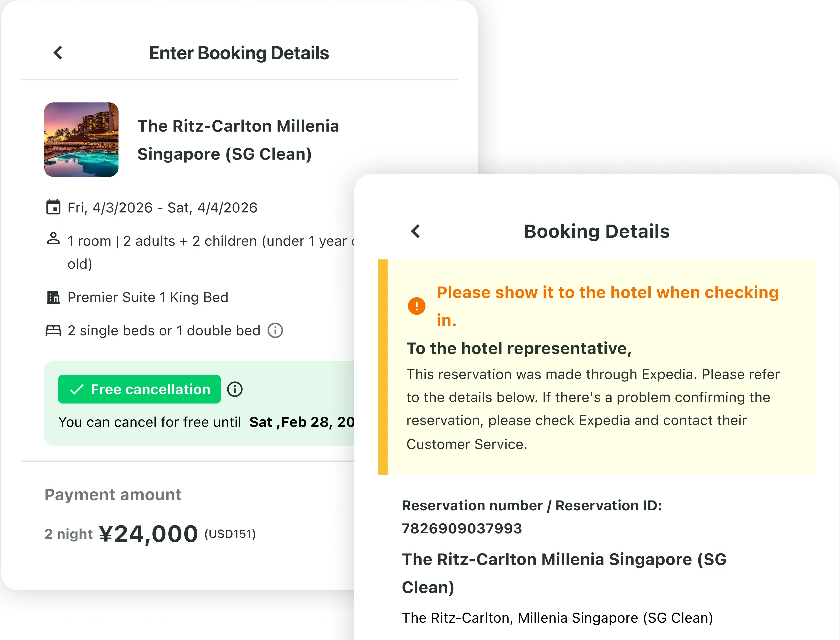Open info icon next to Free cancellation
This screenshot has width=840, height=640.
point(235,389)
